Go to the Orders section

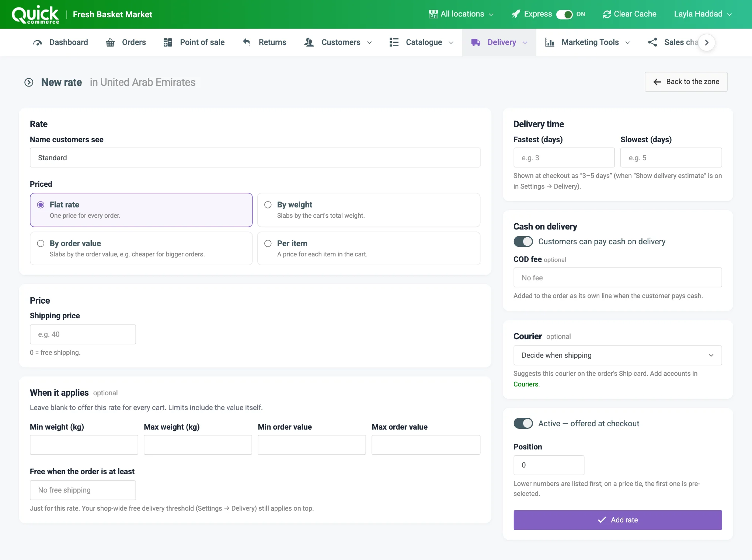point(126,42)
